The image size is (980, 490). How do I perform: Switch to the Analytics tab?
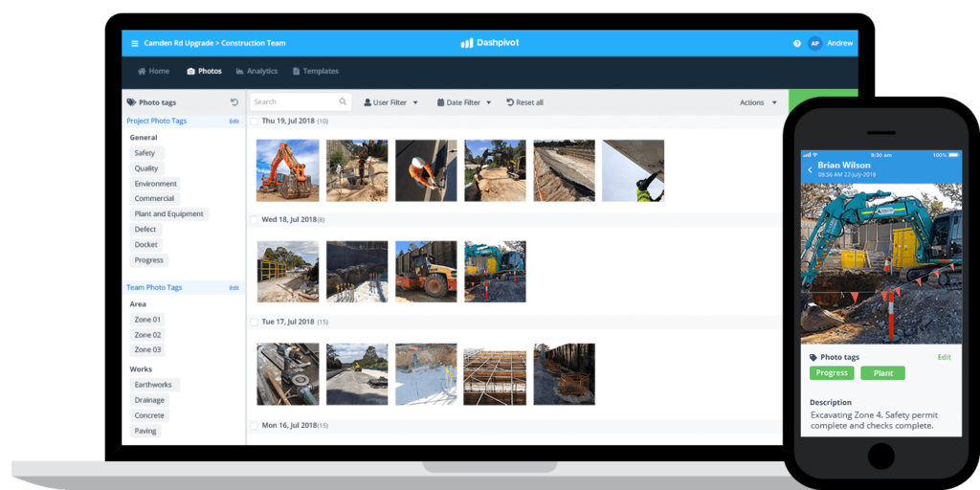256,71
